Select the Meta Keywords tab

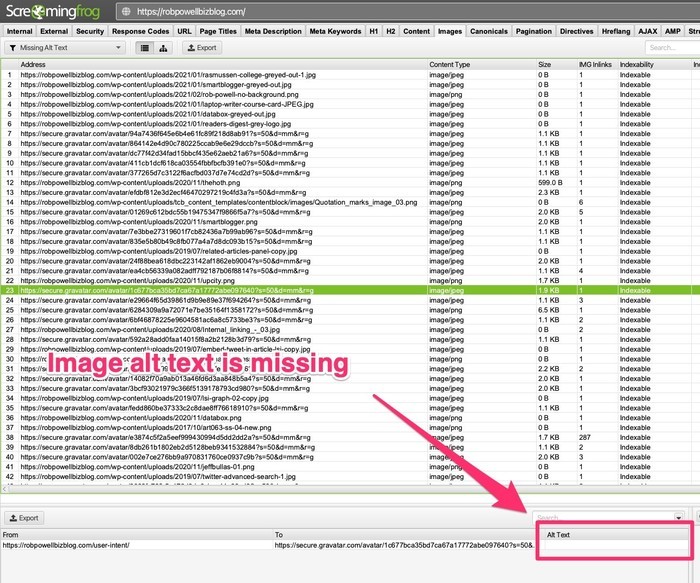coord(335,31)
